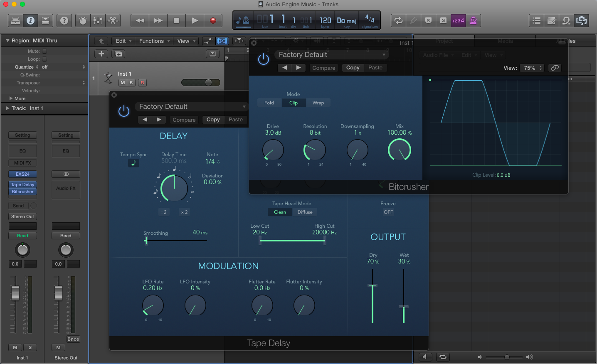
Task: Select Fold mode in Bitcrusher
Action: click(x=269, y=103)
